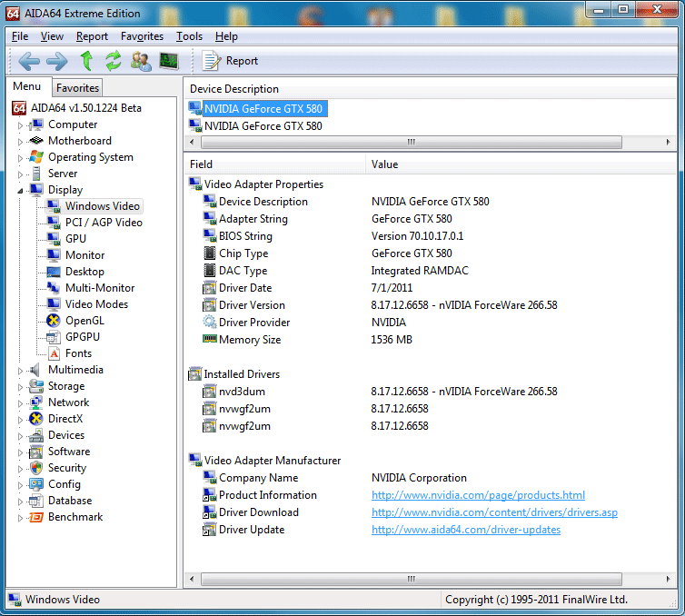Viewport: 685px width, 616px height.
Task: Select the Benchmark icon in tree
Action: (35, 517)
